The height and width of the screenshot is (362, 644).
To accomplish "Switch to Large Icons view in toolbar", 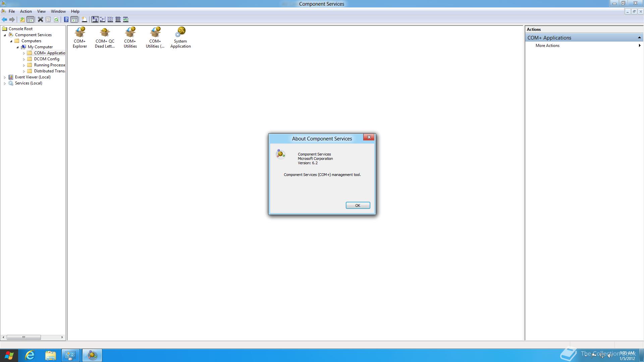I will 95,19.
